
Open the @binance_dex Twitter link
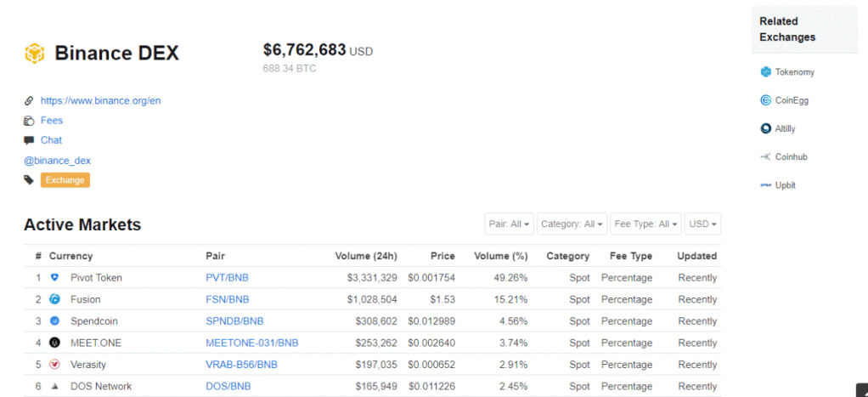(x=57, y=161)
